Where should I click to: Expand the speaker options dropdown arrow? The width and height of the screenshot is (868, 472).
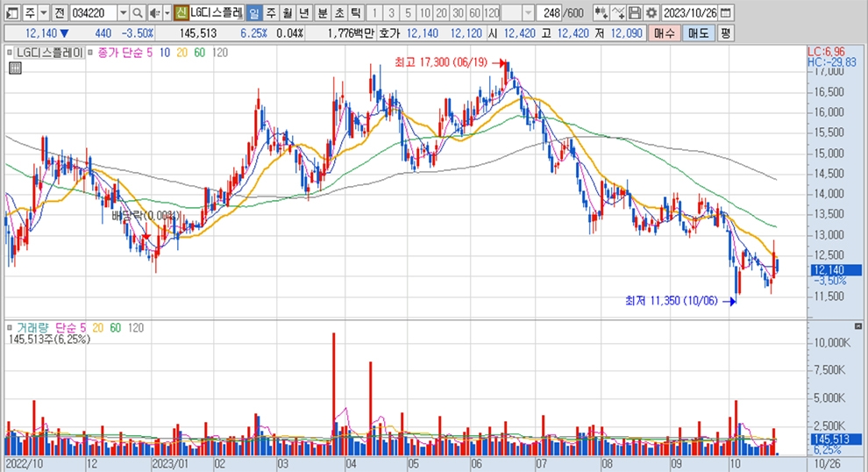(x=167, y=12)
